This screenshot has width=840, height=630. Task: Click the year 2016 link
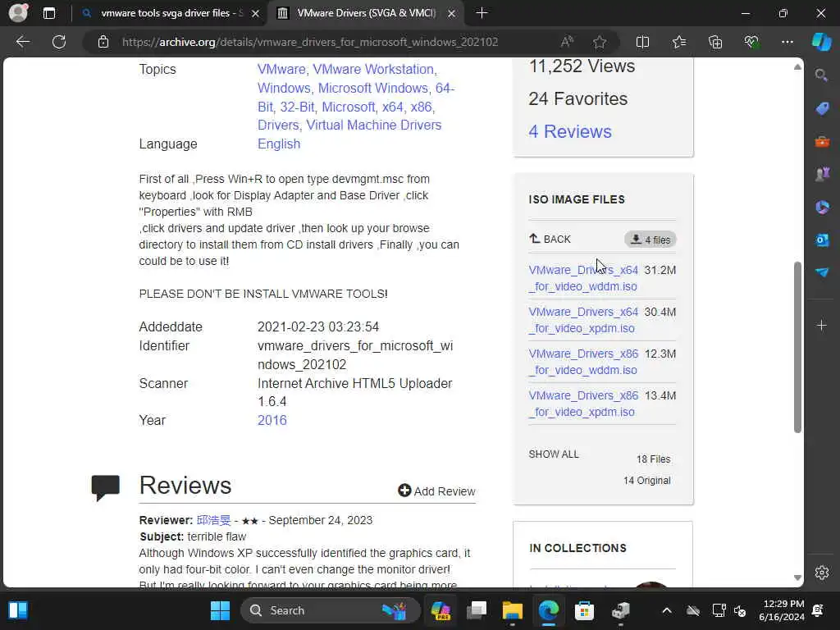tap(272, 420)
